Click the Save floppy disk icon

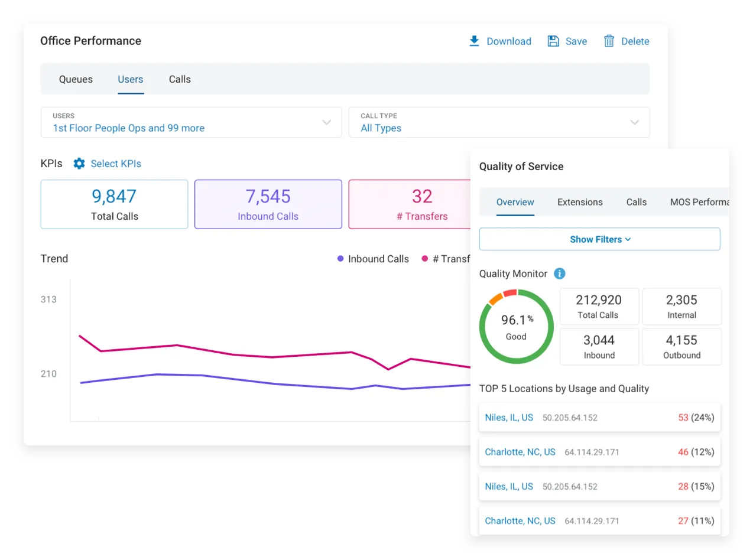coord(553,41)
